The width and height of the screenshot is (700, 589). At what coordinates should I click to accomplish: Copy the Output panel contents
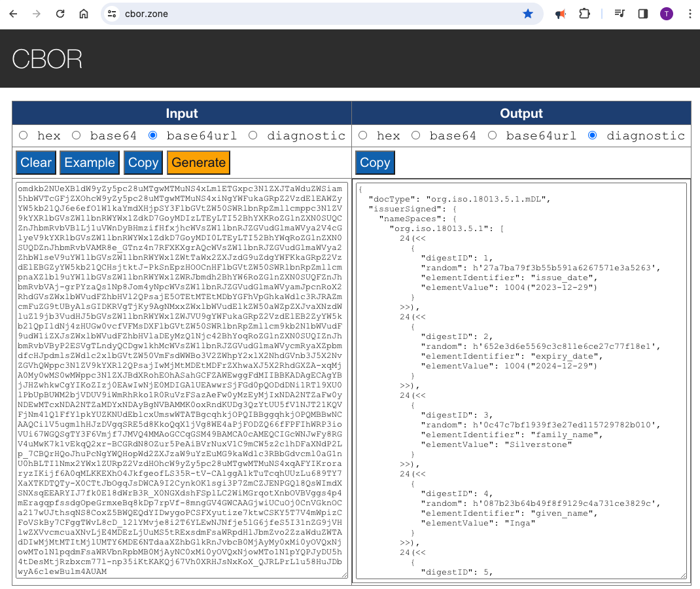[375, 162]
